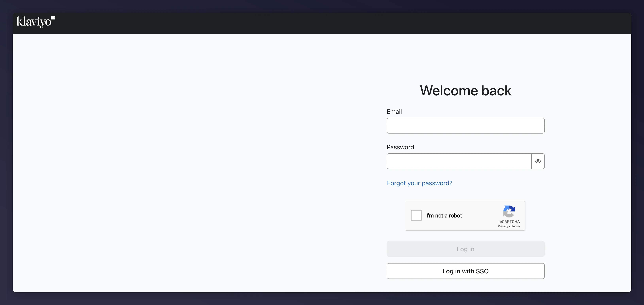Click the "I'm not a robot" text
Viewport: 644px width, 305px height.
click(x=444, y=216)
